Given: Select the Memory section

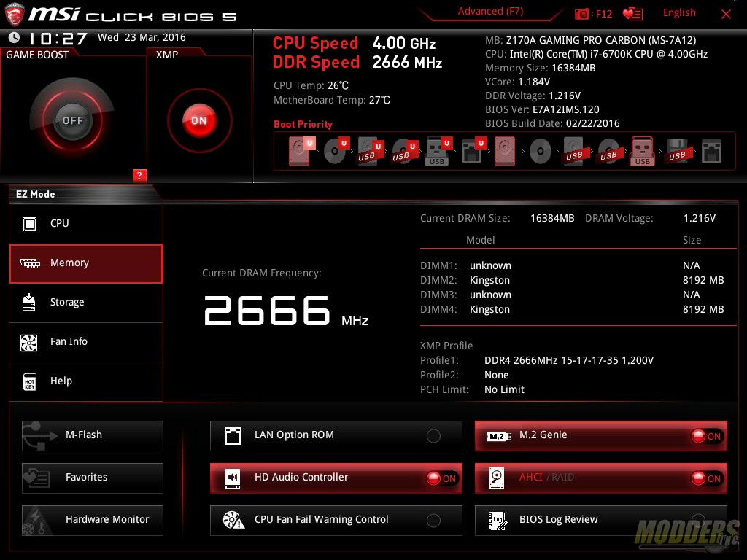Looking at the screenshot, I should click(86, 263).
